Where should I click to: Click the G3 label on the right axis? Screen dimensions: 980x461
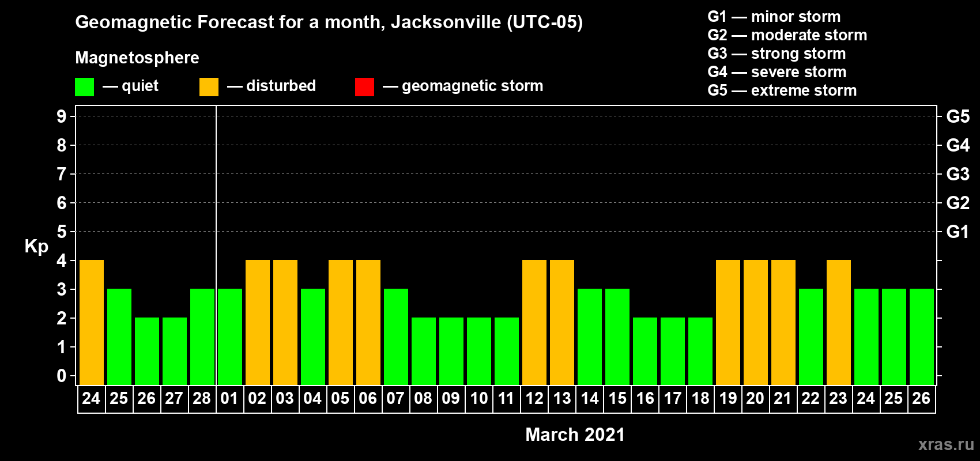(958, 174)
